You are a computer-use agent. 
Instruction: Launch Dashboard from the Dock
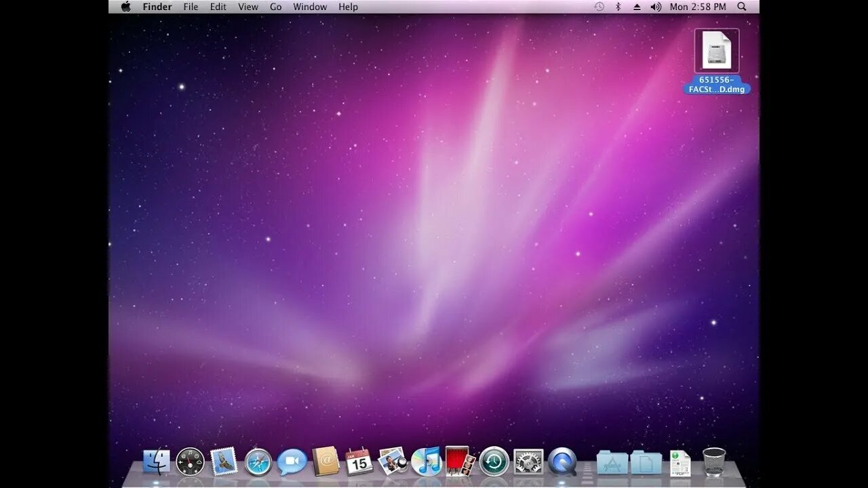pos(190,462)
